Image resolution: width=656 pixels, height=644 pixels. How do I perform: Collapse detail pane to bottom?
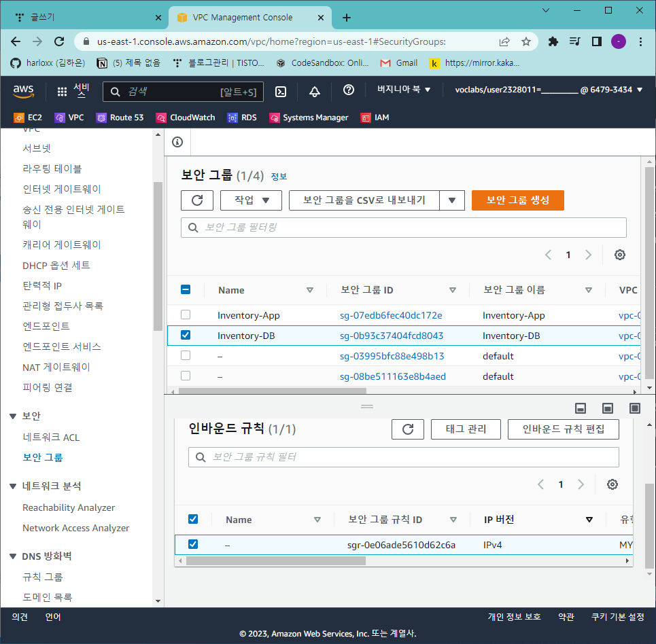pos(581,408)
